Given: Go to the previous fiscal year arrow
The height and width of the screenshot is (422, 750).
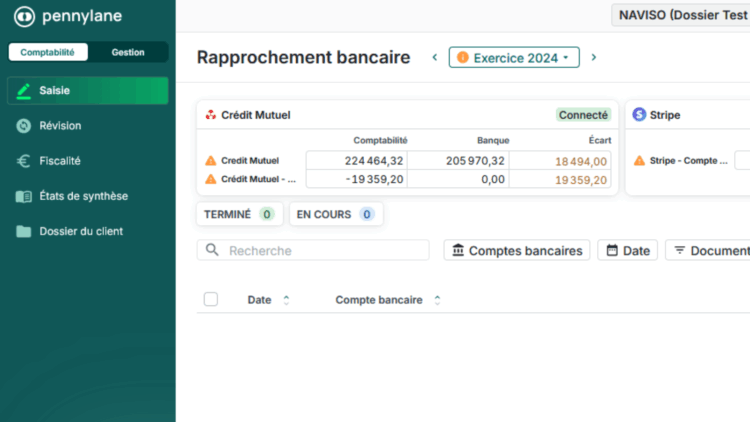Looking at the screenshot, I should click(434, 58).
